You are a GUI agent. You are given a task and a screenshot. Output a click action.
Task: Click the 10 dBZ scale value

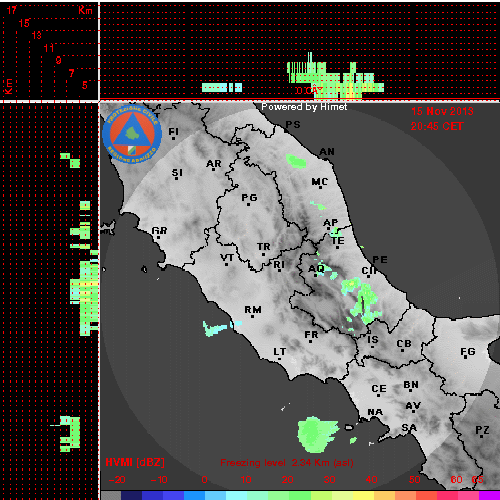click(x=246, y=480)
